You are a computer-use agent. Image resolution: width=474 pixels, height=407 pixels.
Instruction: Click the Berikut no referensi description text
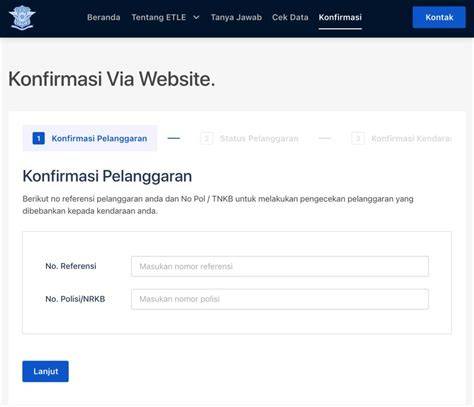tap(218, 205)
